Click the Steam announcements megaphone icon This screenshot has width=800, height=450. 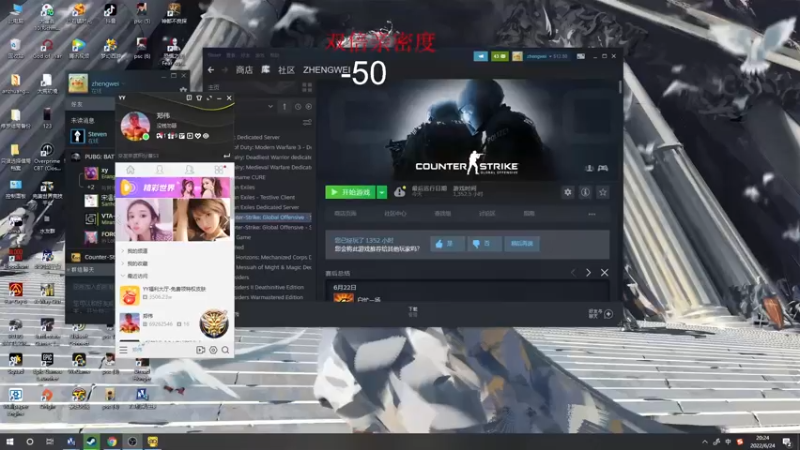481,56
